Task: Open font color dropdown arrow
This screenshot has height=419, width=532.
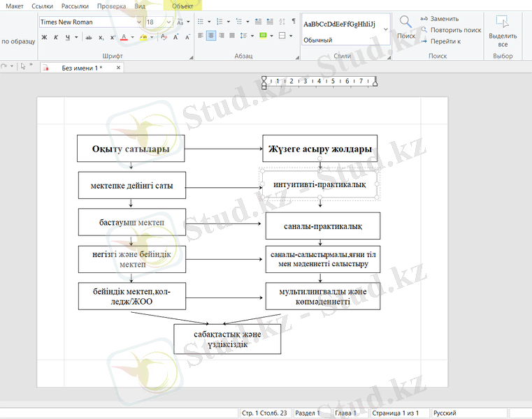Action: coord(132,37)
